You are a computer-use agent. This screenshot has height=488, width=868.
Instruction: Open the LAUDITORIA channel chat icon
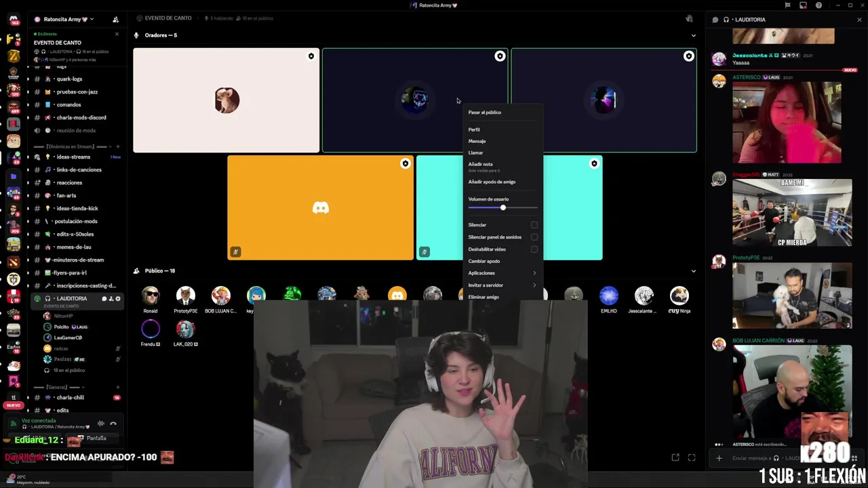[x=104, y=298]
